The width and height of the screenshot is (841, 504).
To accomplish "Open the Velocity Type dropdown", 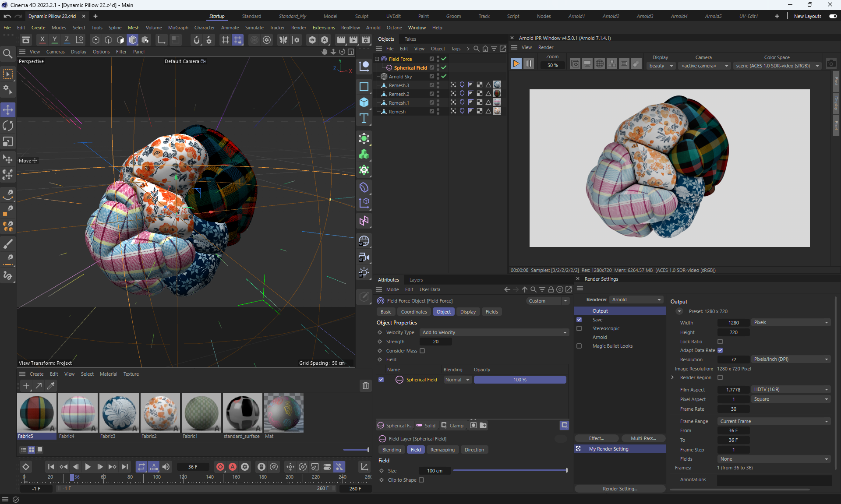I will pyautogui.click(x=494, y=332).
